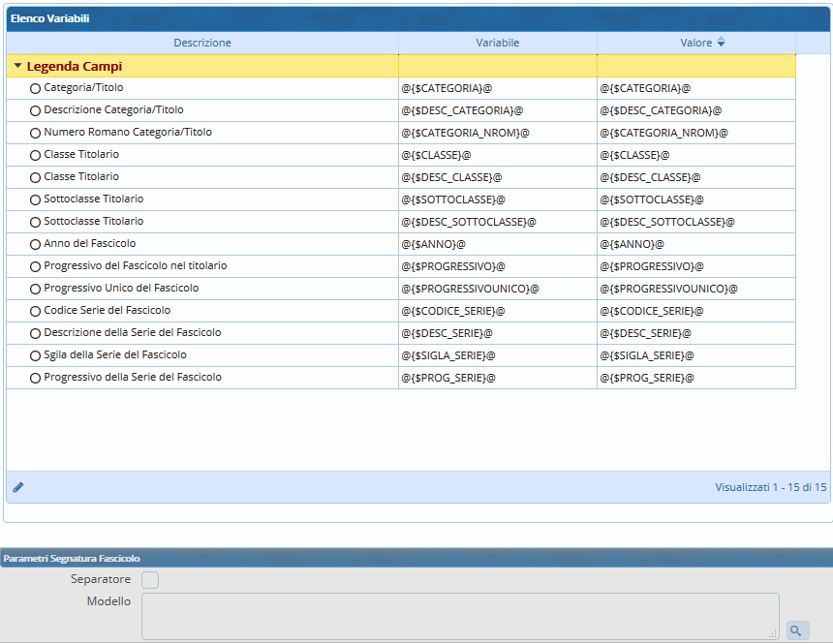The image size is (833, 644).
Task: Click the sort arrows in the Valore header
Action: click(721, 43)
